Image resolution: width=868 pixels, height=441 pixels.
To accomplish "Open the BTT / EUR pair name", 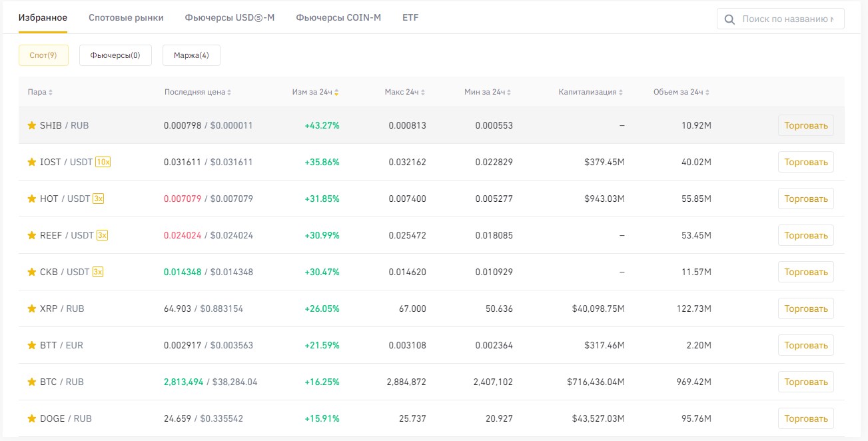I will (x=61, y=345).
